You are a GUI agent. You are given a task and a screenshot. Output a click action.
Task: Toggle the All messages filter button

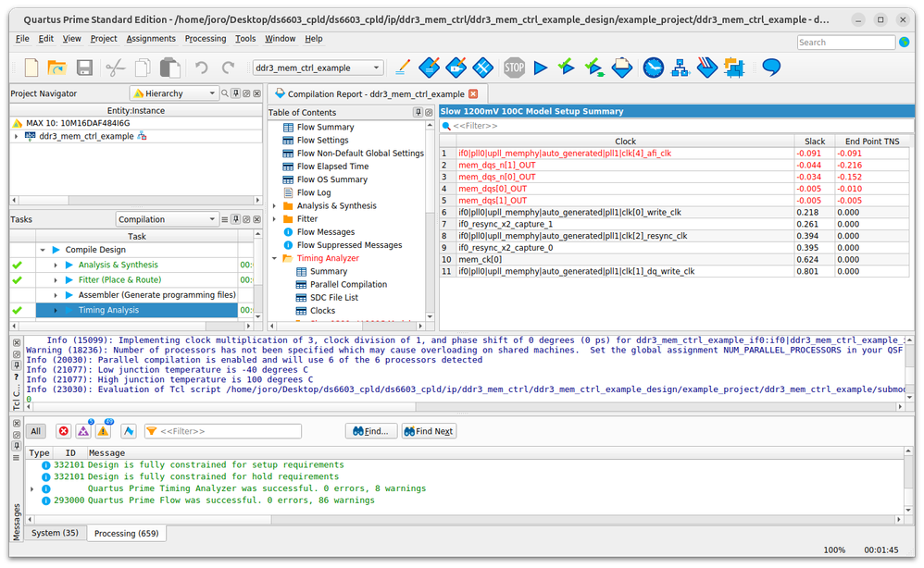pos(35,431)
